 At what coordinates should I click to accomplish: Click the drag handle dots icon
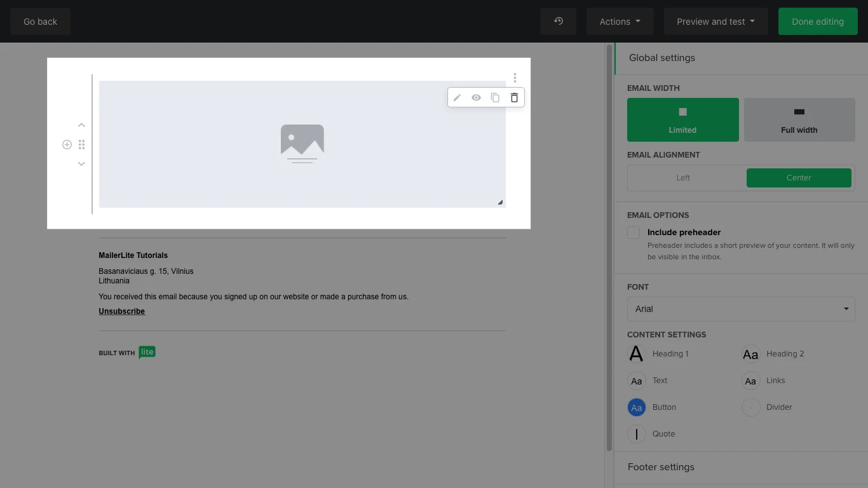tap(81, 145)
